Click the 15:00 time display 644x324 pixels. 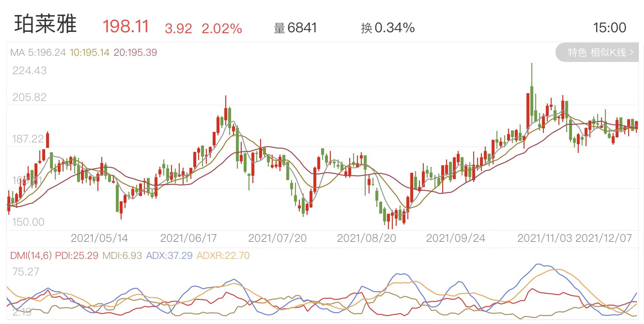(609, 28)
